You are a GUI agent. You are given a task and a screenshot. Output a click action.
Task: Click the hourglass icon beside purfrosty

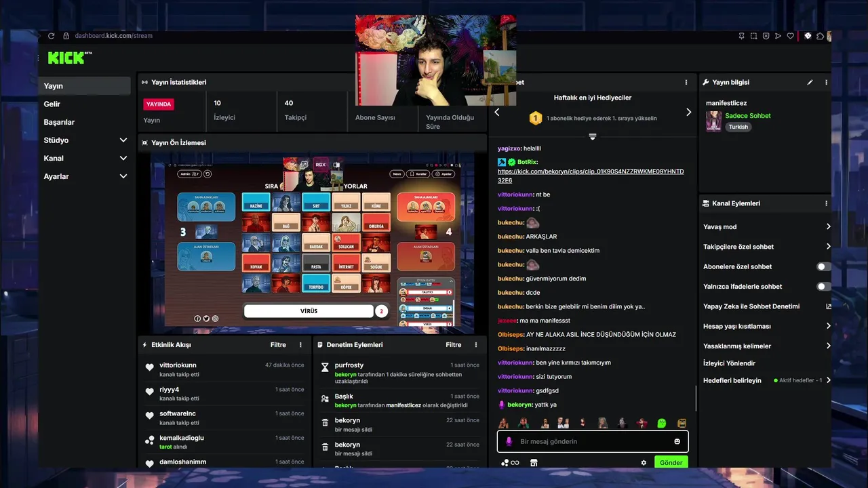click(325, 368)
